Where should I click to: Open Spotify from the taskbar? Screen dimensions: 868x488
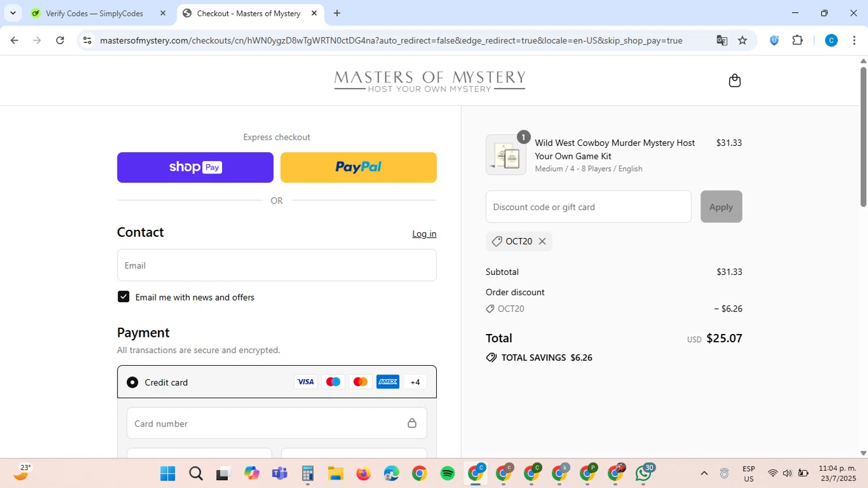pyautogui.click(x=447, y=474)
